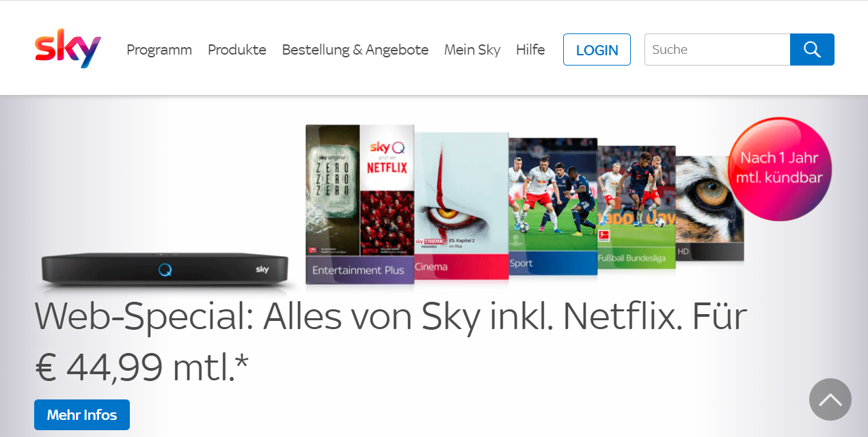868x437 pixels.
Task: Select the Sport package card
Action: pos(553,207)
